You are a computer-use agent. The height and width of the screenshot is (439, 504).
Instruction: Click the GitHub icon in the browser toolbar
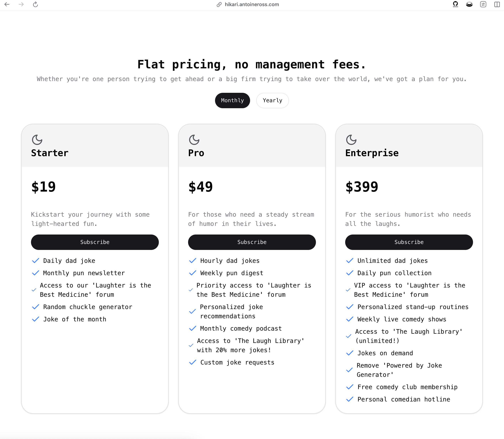pos(455,4)
